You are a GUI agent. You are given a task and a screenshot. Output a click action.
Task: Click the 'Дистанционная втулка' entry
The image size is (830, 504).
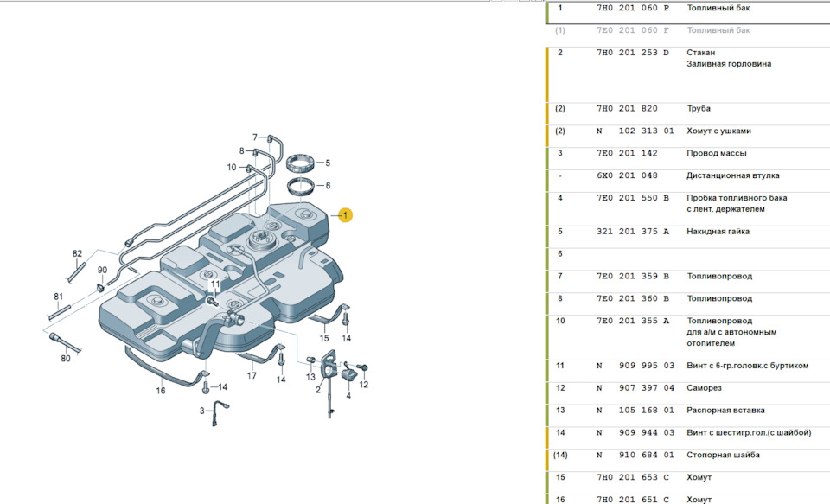687,181
